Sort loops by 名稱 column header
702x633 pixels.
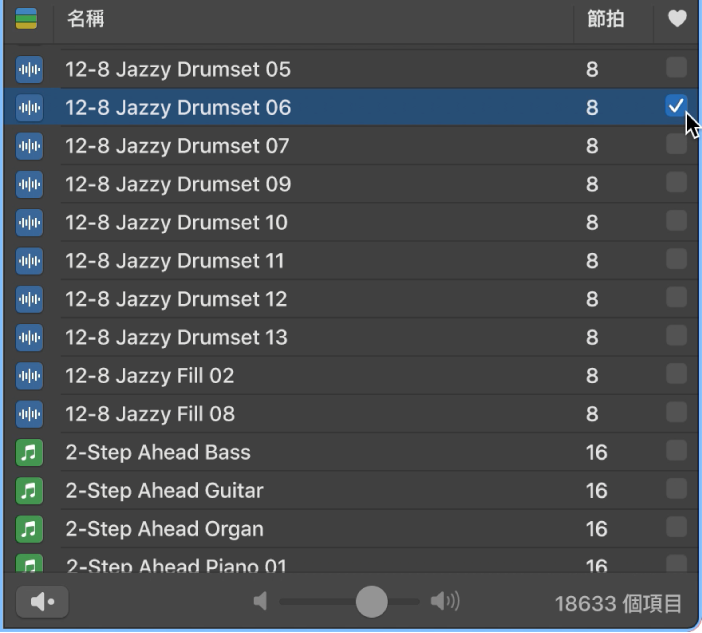click(x=85, y=19)
